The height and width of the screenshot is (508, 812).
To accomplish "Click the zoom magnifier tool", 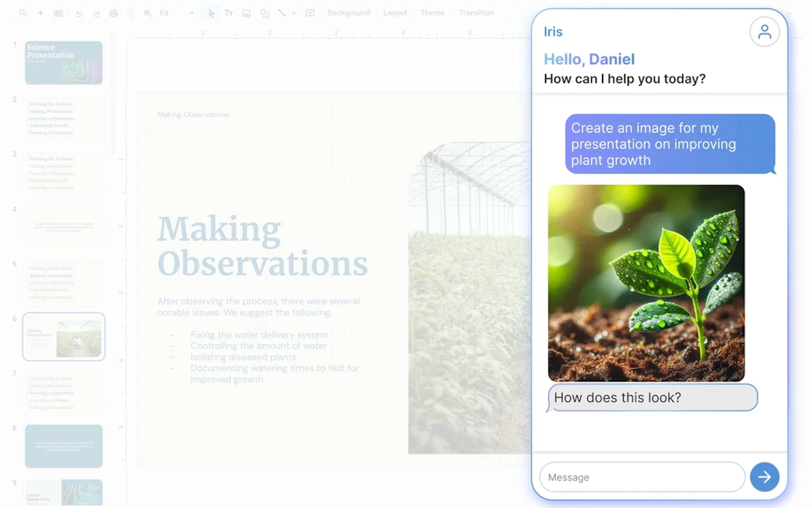I will 148,13.
